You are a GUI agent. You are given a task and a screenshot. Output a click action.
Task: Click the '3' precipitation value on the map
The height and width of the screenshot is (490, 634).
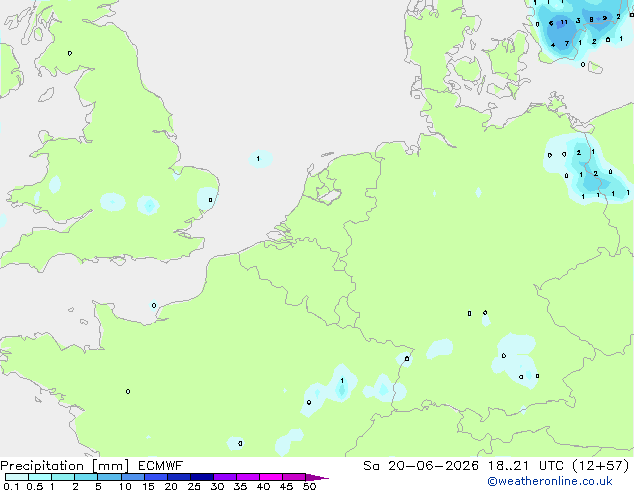point(578,21)
